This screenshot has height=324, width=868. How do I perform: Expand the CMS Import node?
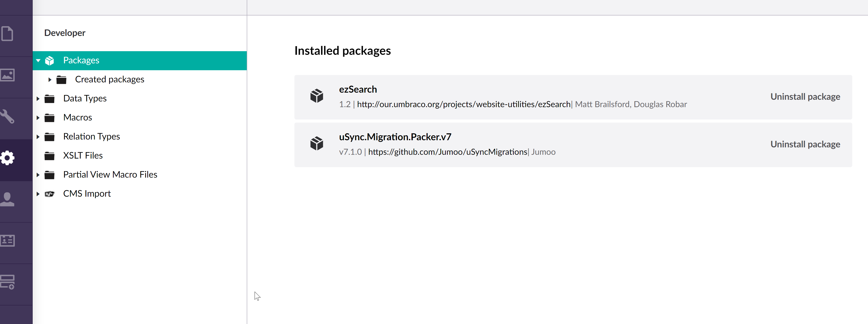point(38,194)
